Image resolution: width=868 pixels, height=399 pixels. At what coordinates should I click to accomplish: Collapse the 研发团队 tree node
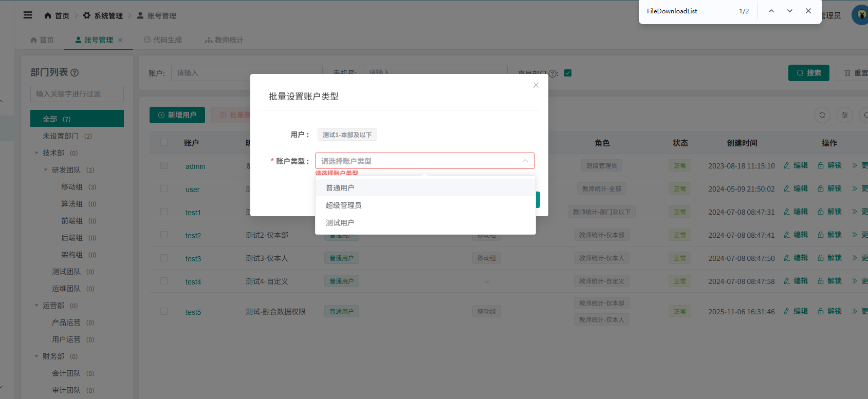(x=46, y=170)
